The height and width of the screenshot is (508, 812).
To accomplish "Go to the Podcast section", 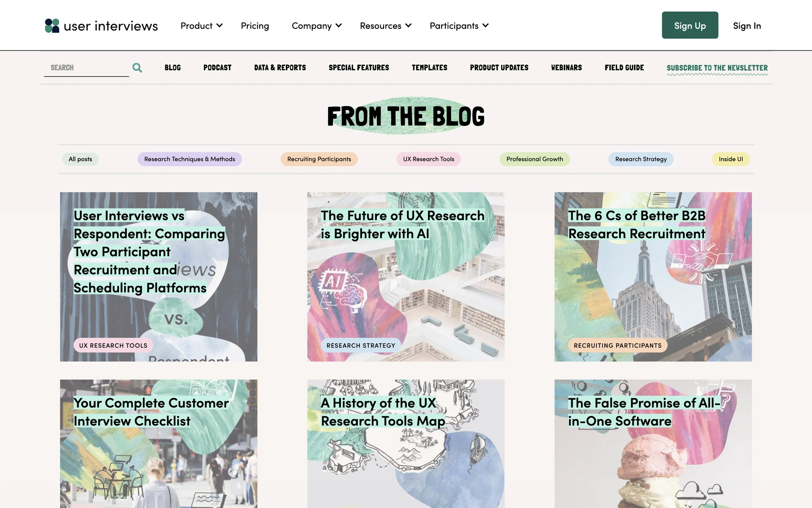I will coord(217,68).
